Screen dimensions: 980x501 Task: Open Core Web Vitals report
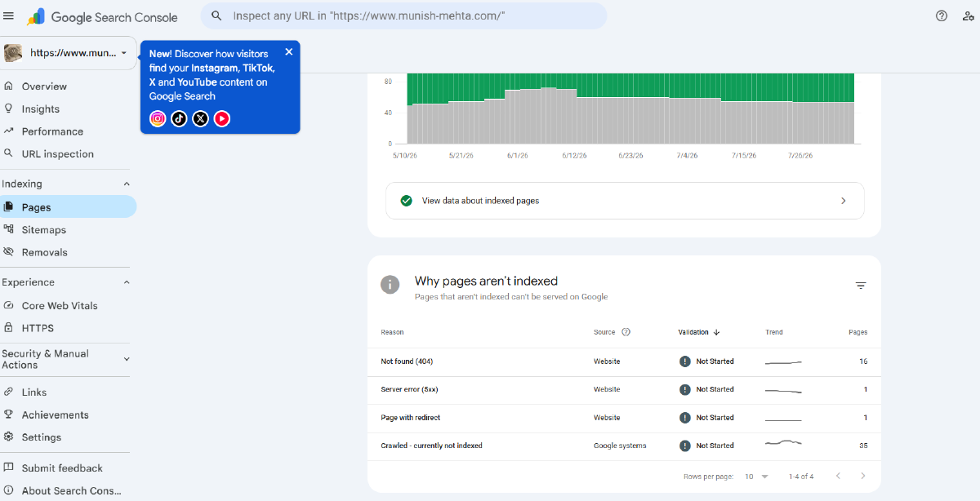[x=60, y=306]
